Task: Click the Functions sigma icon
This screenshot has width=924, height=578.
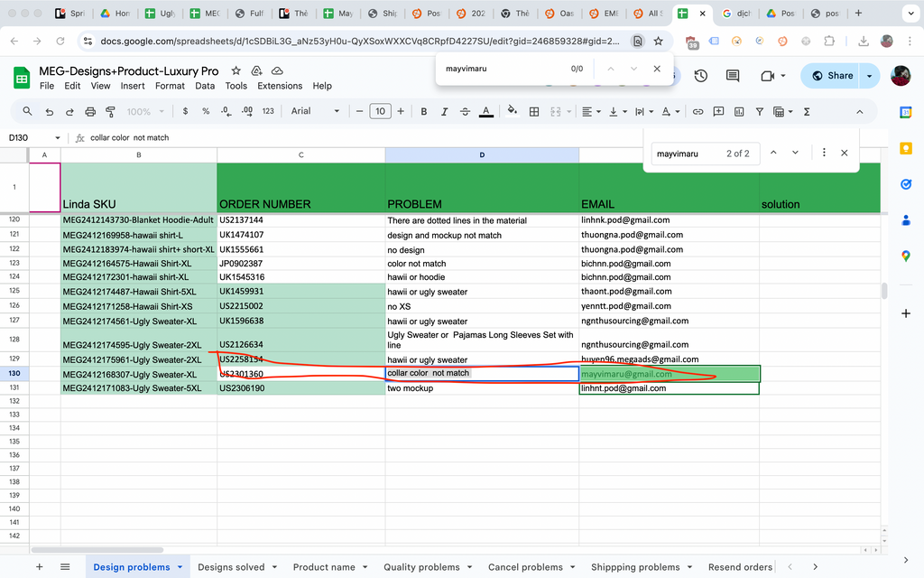Action: (x=807, y=111)
